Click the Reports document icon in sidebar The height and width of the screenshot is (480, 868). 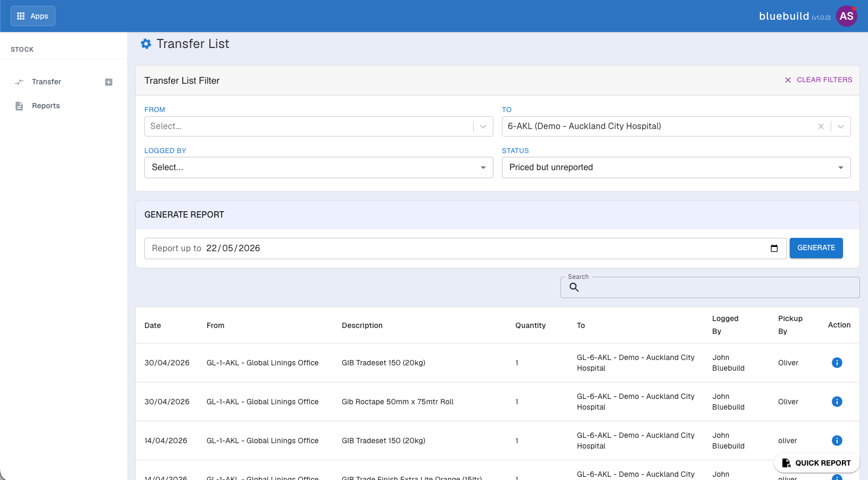coord(19,106)
